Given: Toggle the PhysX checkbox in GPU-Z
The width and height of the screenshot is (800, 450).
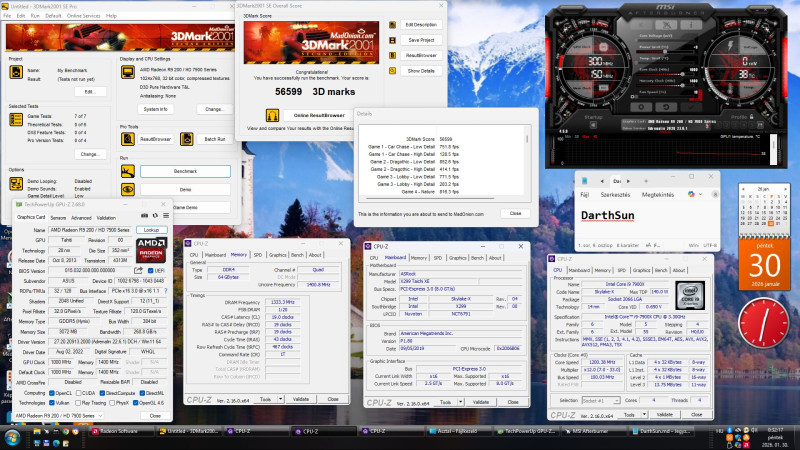Looking at the screenshot, I should pyautogui.click(x=112, y=403).
